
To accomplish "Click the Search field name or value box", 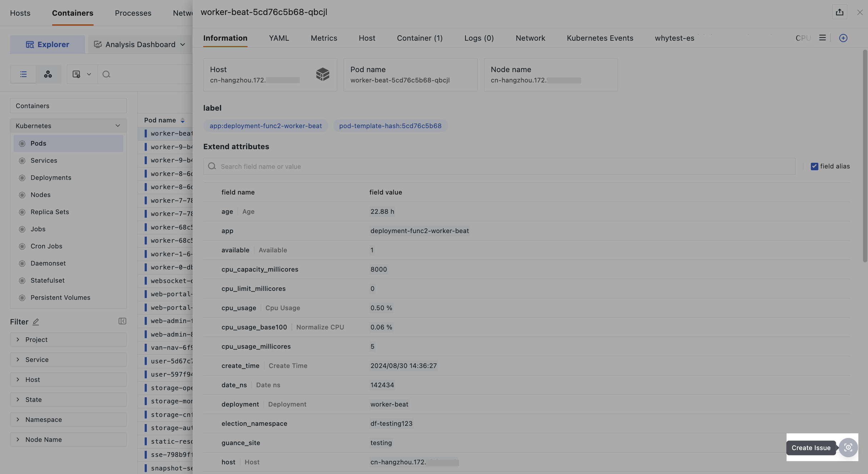I will (499, 167).
